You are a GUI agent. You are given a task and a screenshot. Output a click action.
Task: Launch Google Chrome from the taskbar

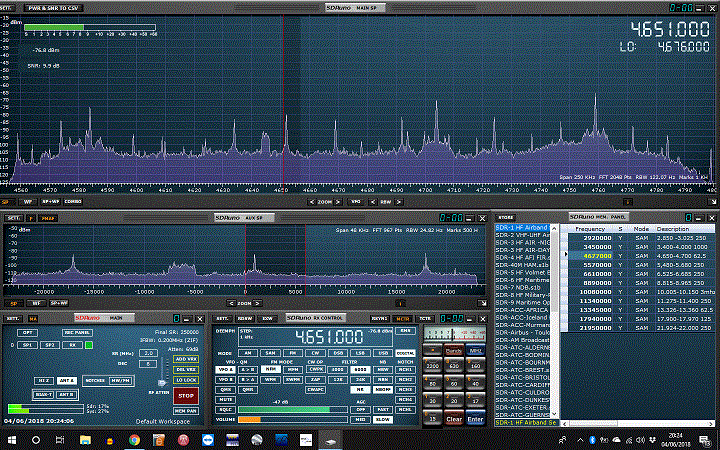pos(134,440)
